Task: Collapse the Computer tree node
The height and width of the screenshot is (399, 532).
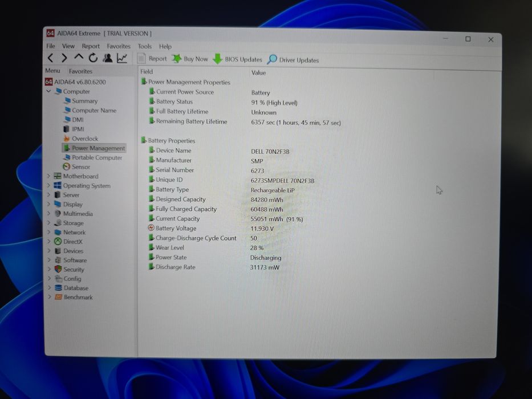Action: tap(48, 91)
